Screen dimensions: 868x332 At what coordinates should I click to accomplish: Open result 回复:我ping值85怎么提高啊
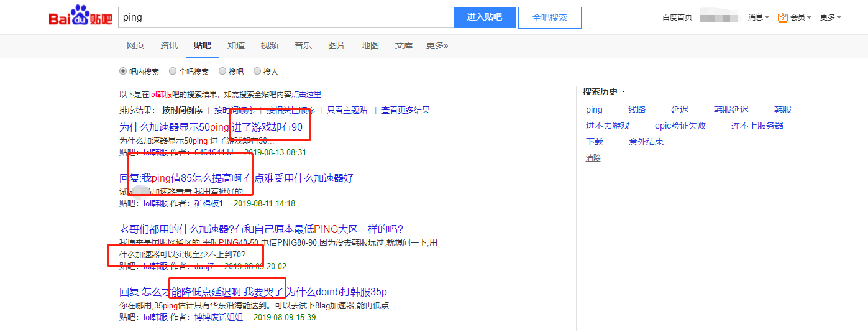click(x=236, y=178)
